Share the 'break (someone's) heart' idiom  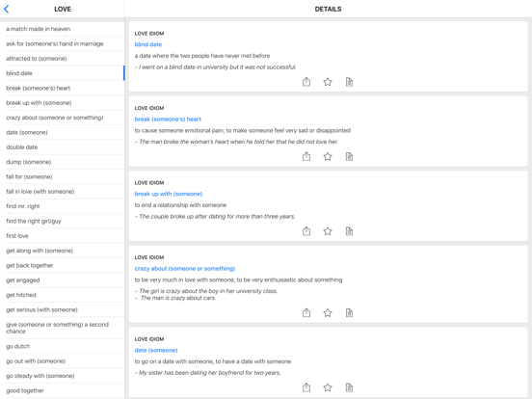click(306, 156)
